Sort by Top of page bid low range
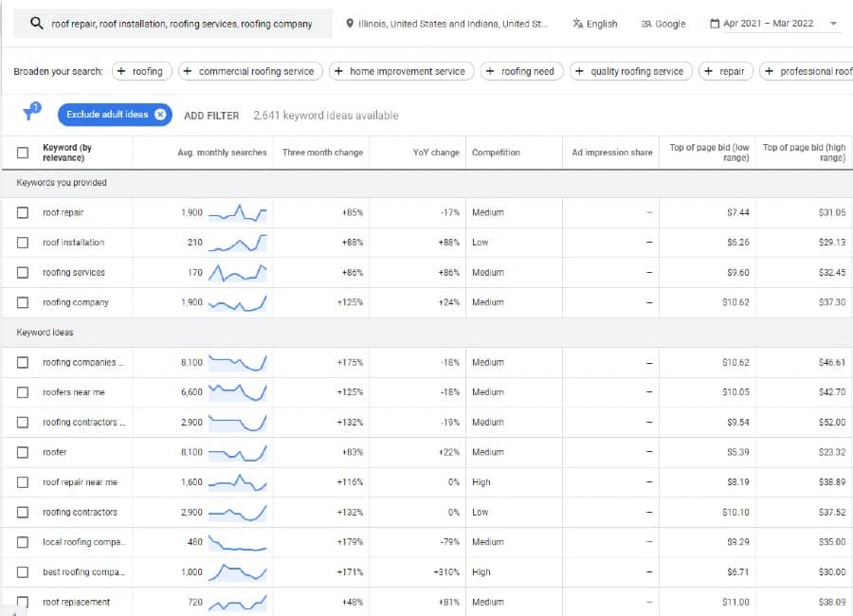The width and height of the screenshot is (853, 616). pos(709,153)
